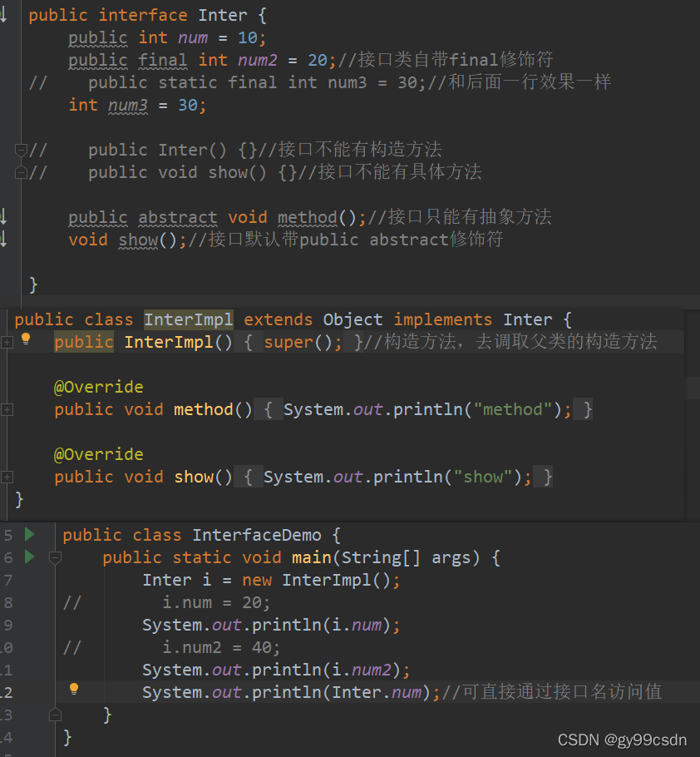Click the fold end marker below the Inter.num println

55,715
